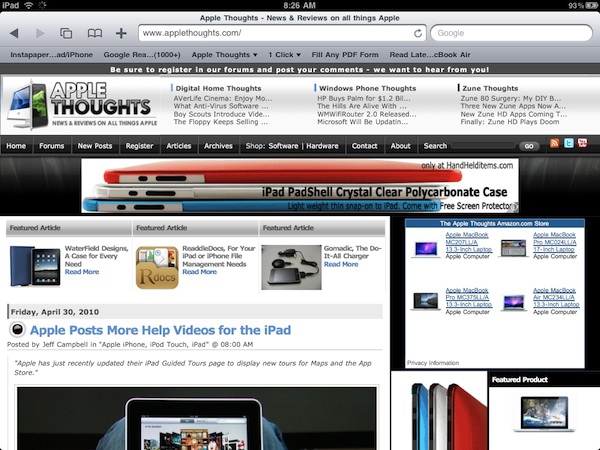Open the YouTube icon in the nav bar
Image resolution: width=600 pixels, height=450 pixels.
click(x=582, y=143)
